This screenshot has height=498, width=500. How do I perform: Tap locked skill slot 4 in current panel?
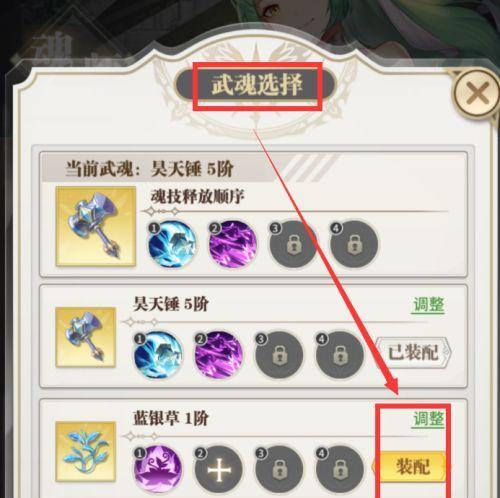coord(354,244)
